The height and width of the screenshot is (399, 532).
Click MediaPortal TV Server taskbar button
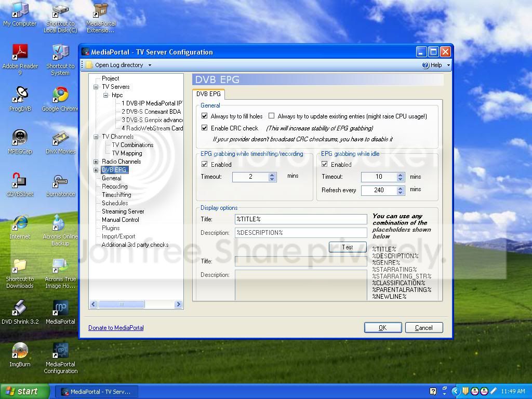[96, 392]
